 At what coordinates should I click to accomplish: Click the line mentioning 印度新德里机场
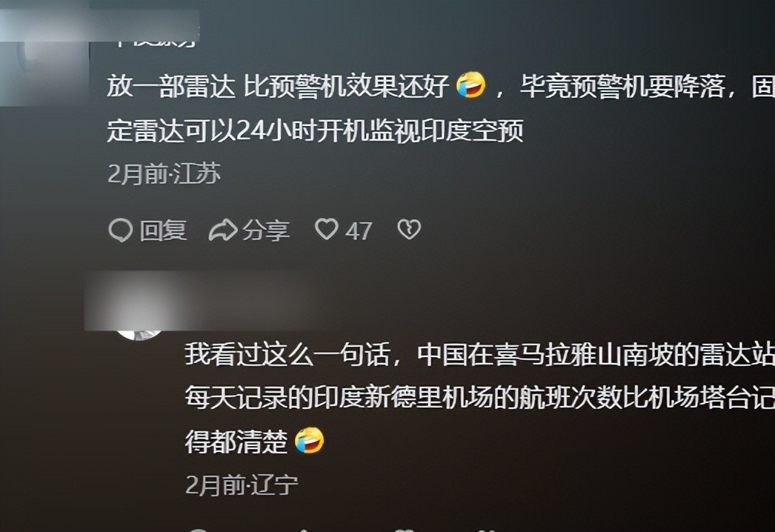[480, 398]
